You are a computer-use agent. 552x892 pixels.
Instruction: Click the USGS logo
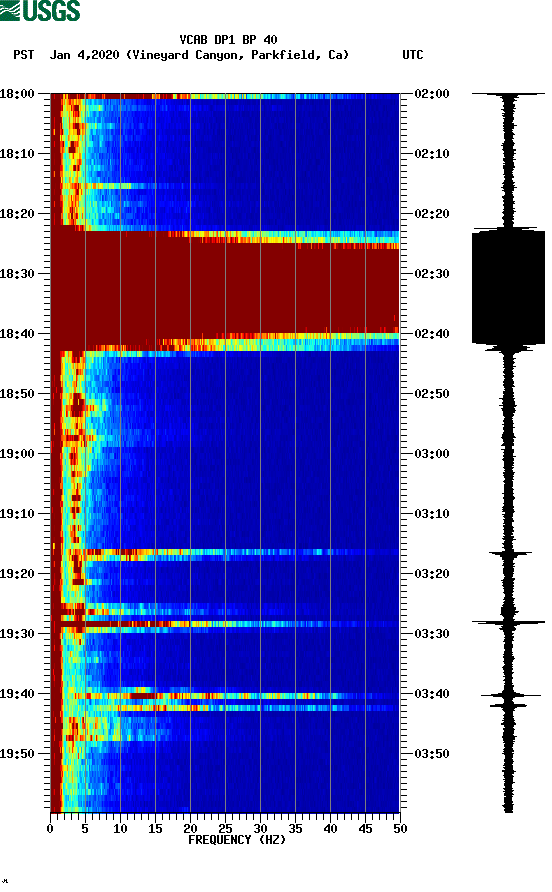(40, 10)
